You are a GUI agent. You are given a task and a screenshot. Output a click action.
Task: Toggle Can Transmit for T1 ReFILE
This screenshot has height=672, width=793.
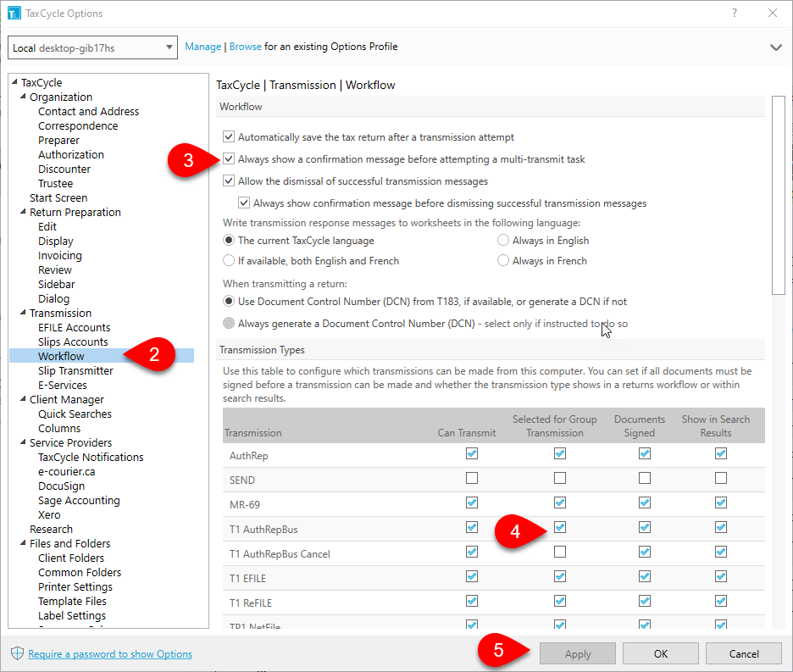[x=471, y=601]
